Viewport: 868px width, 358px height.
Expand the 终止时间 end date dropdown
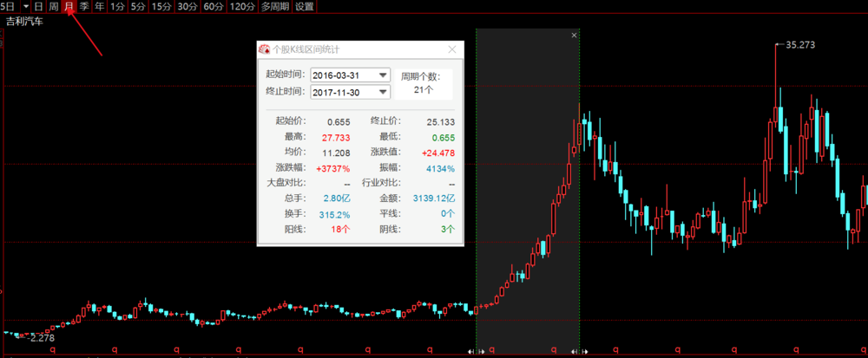[x=383, y=92]
